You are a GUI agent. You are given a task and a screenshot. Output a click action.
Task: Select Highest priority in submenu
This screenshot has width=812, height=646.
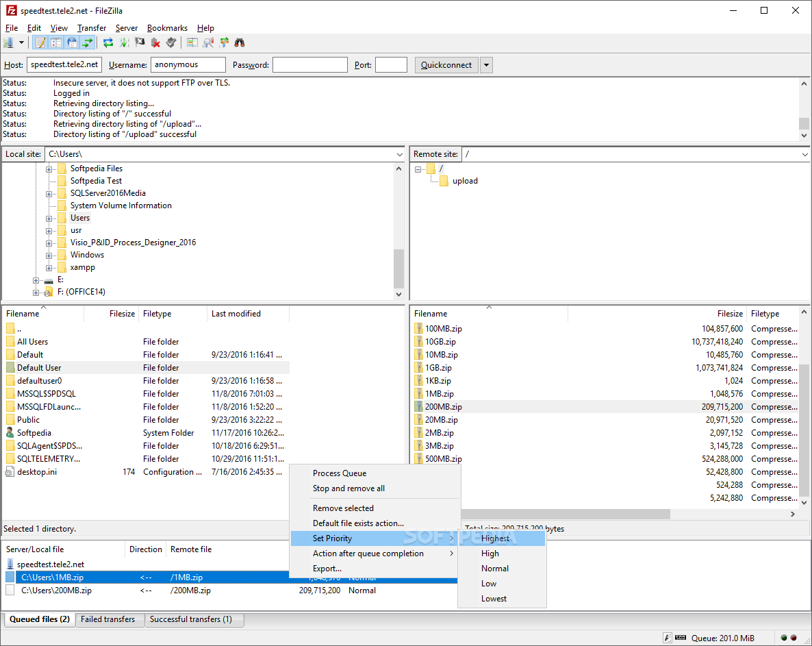click(x=502, y=538)
